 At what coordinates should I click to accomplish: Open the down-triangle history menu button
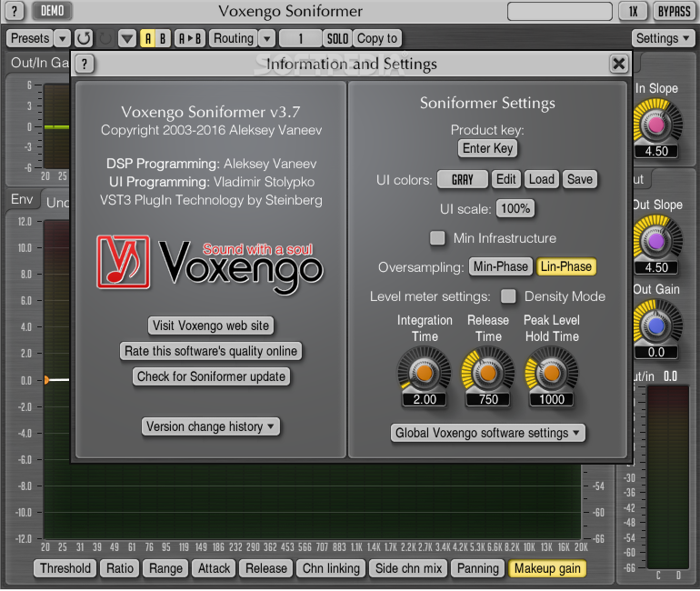(127, 38)
